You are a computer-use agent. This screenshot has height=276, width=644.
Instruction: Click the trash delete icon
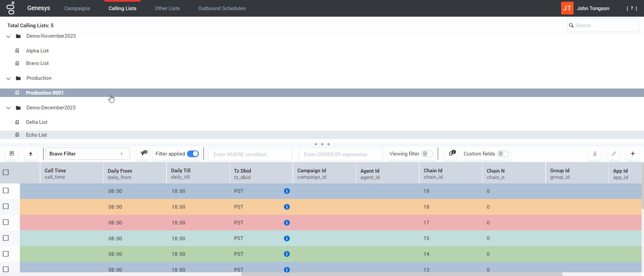[x=595, y=154]
